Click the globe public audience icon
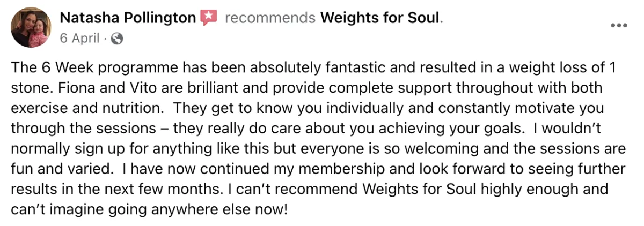 pyautogui.click(x=117, y=39)
